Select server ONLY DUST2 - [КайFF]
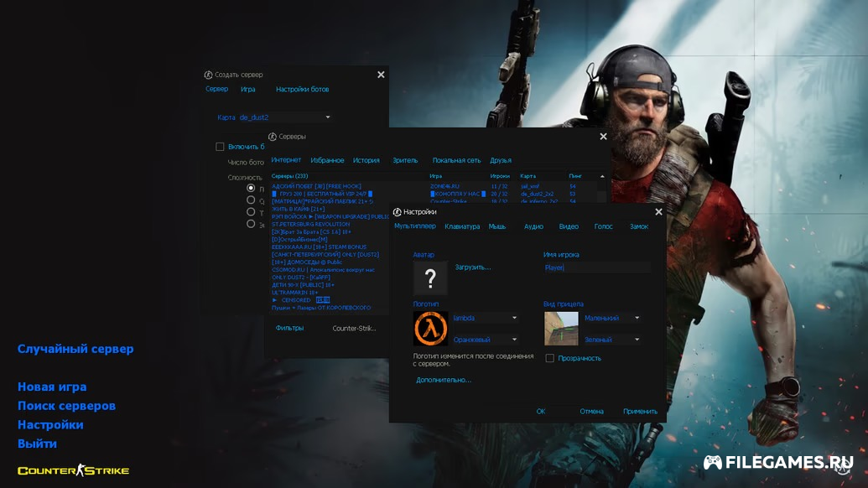The width and height of the screenshot is (868, 488). pyautogui.click(x=300, y=278)
